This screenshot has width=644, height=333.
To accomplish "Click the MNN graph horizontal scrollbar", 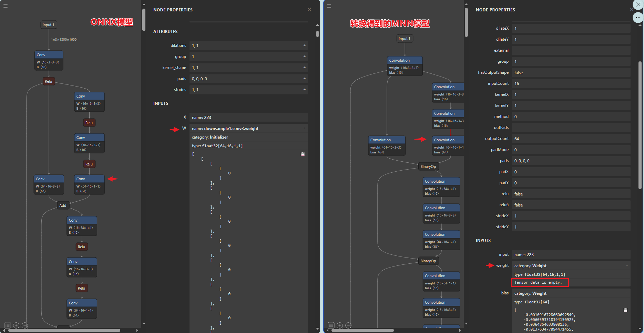I will click(x=363, y=330).
